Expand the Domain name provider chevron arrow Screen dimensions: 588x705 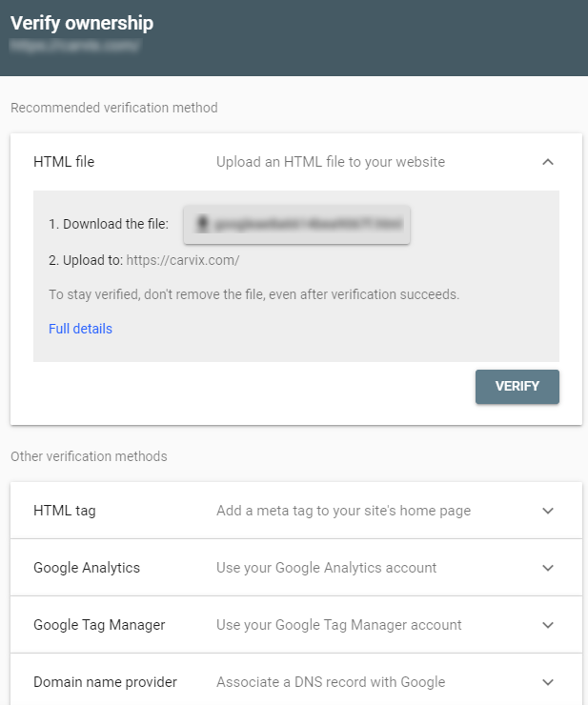tap(547, 682)
